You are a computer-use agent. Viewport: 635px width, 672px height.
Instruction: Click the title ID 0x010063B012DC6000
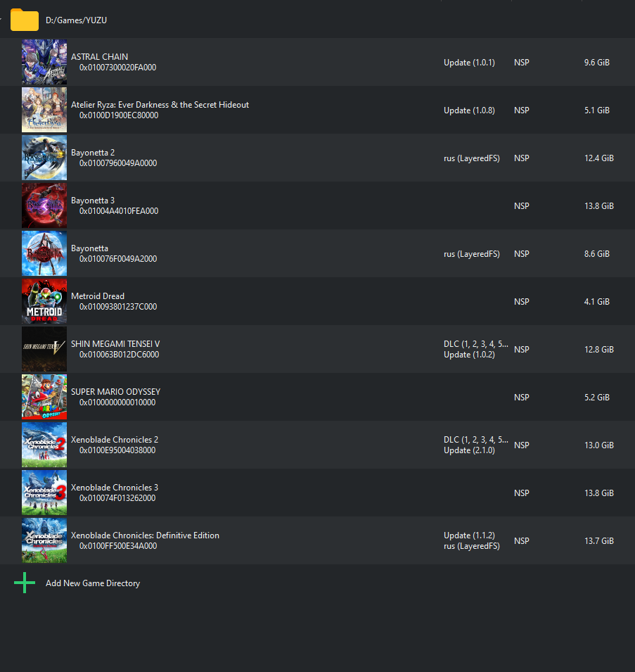[x=119, y=355]
